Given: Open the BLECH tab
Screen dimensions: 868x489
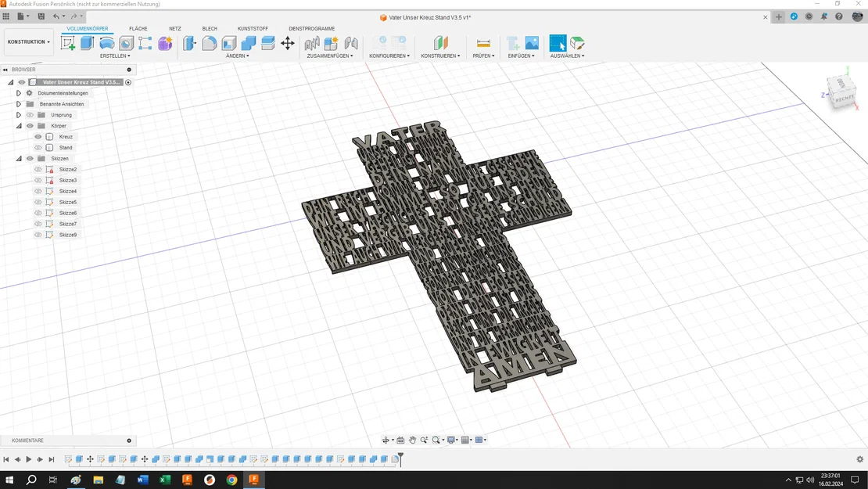Looking at the screenshot, I should click(210, 29).
